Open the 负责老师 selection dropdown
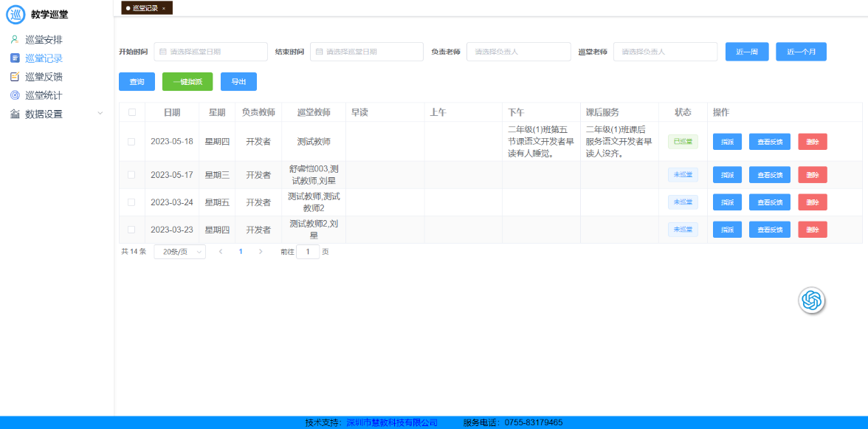The width and height of the screenshot is (868, 429). (519, 52)
